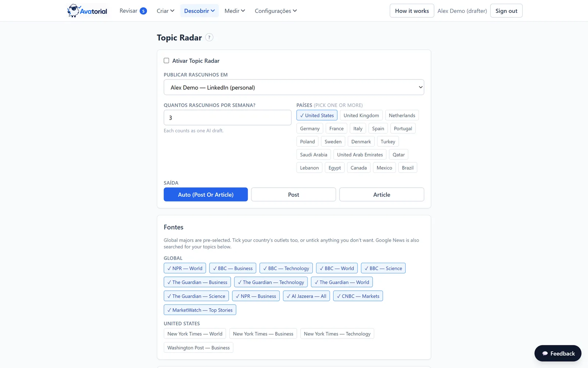Image resolution: width=588 pixels, height=368 pixels.
Task: Untick The Guardian — Science source
Action: point(196,296)
